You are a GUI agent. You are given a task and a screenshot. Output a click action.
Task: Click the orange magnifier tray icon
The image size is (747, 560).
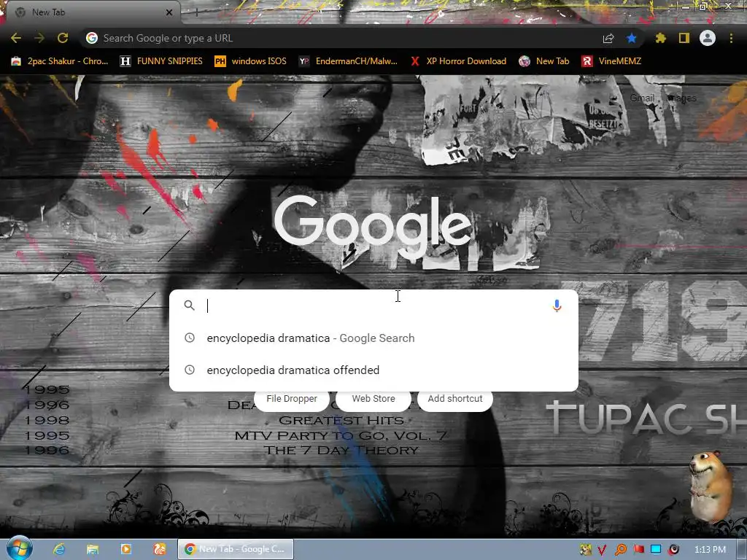point(620,550)
